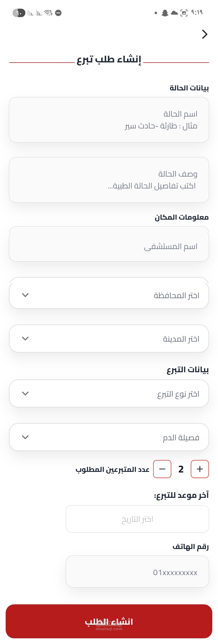The height and width of the screenshot is (644, 218).
Task: Tap the chevron arrow in blood type dropdown
Action: pyautogui.click(x=25, y=437)
